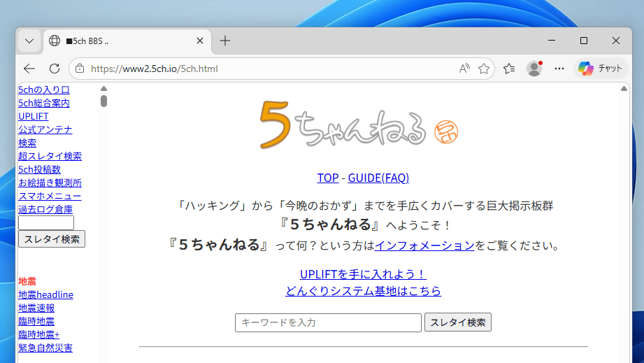Click the TOP link below logo
Viewport: 644px width, 363px height.
pos(328,178)
